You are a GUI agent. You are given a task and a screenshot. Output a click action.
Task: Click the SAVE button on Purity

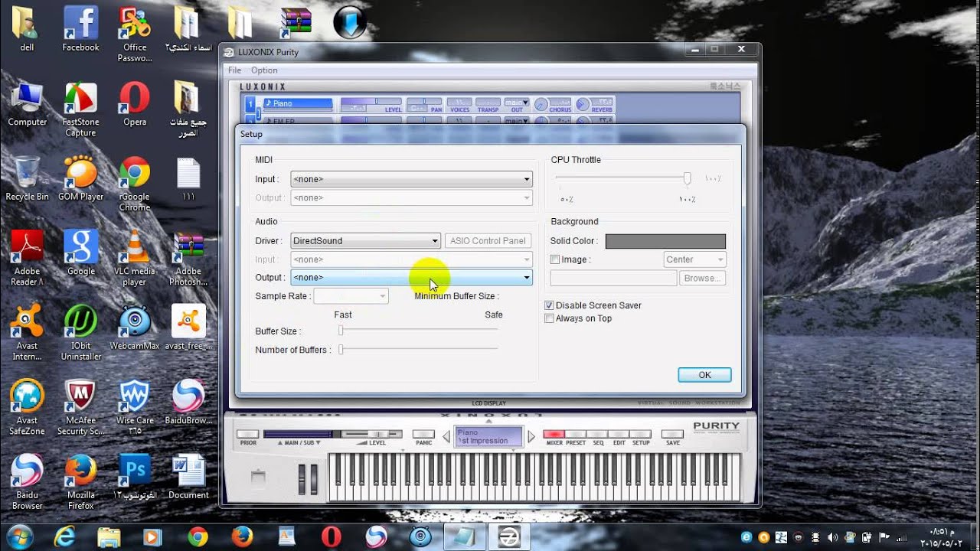click(x=672, y=435)
